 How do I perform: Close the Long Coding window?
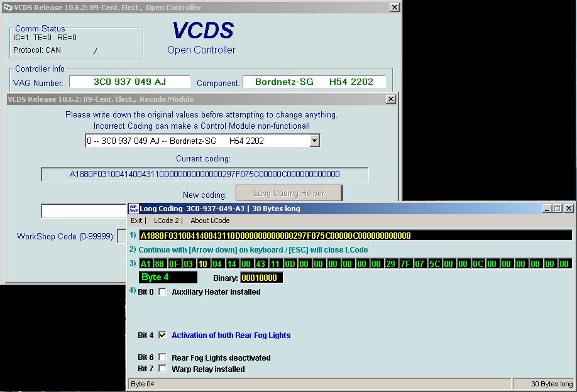pyautogui.click(x=569, y=209)
